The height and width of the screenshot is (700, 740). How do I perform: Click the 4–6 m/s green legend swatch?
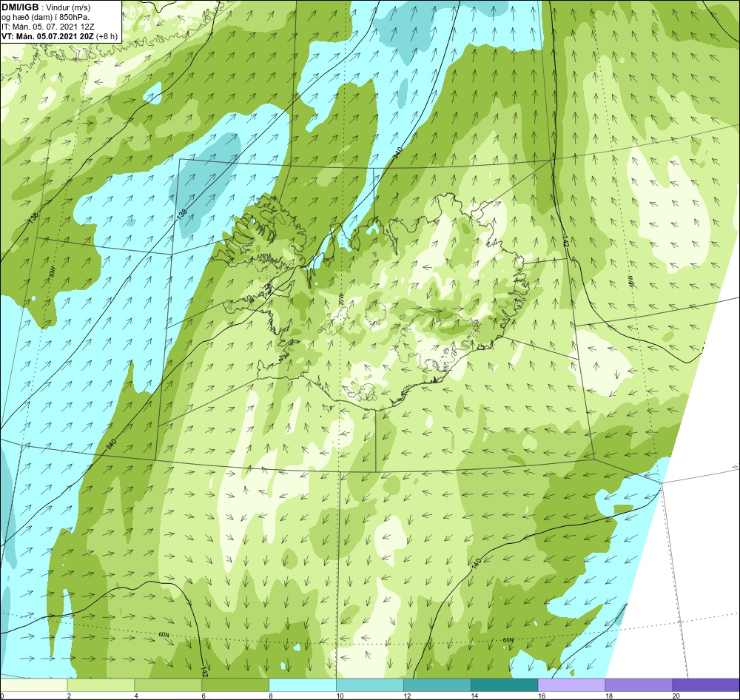[169, 684]
